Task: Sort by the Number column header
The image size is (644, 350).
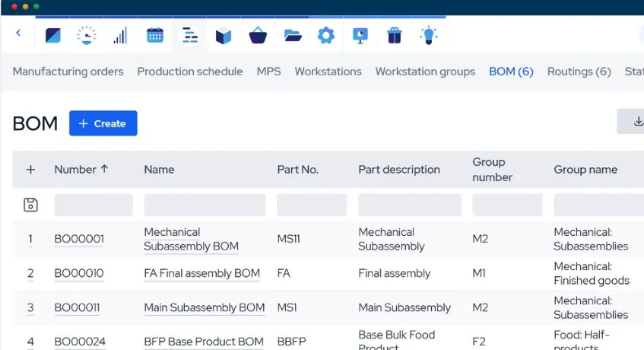Action: point(81,170)
